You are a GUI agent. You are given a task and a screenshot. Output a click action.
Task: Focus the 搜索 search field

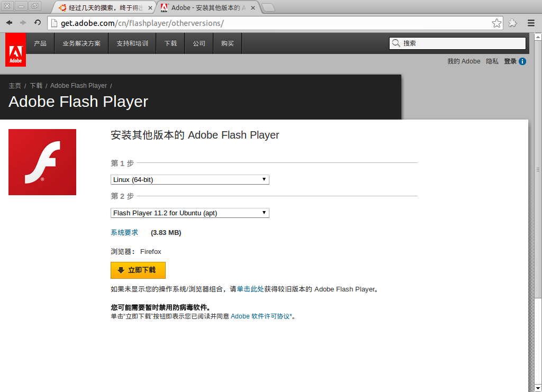coord(457,43)
